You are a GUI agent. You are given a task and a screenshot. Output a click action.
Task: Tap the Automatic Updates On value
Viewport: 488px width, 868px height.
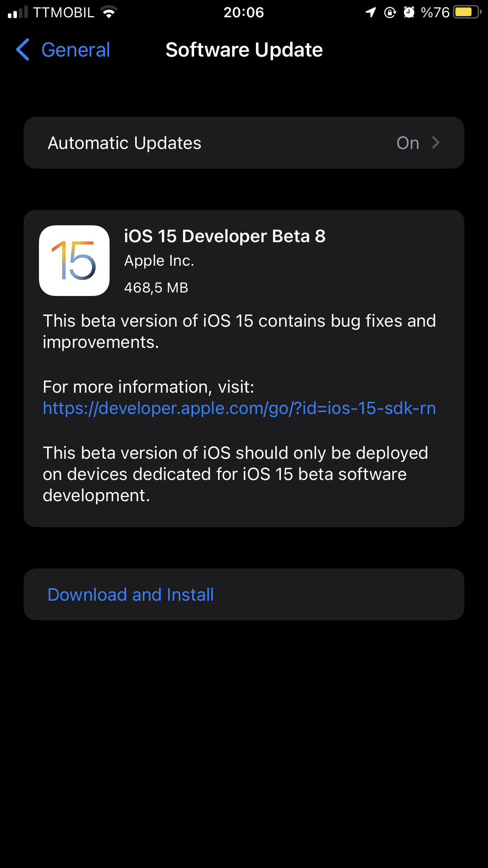408,143
